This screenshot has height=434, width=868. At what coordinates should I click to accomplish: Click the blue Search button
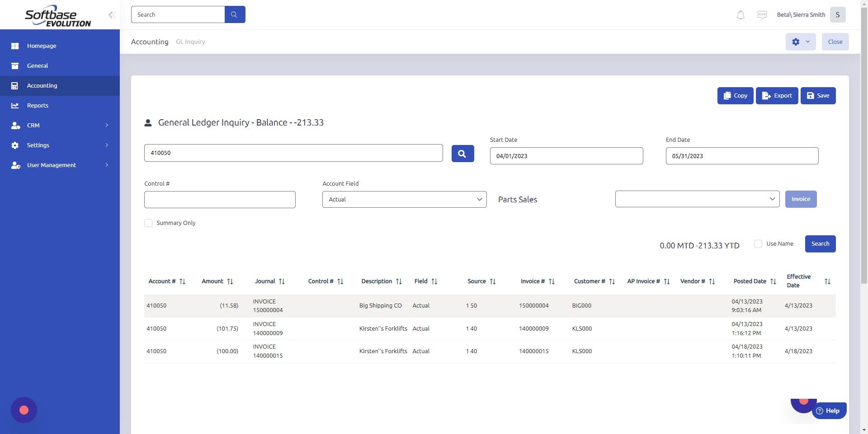click(820, 244)
